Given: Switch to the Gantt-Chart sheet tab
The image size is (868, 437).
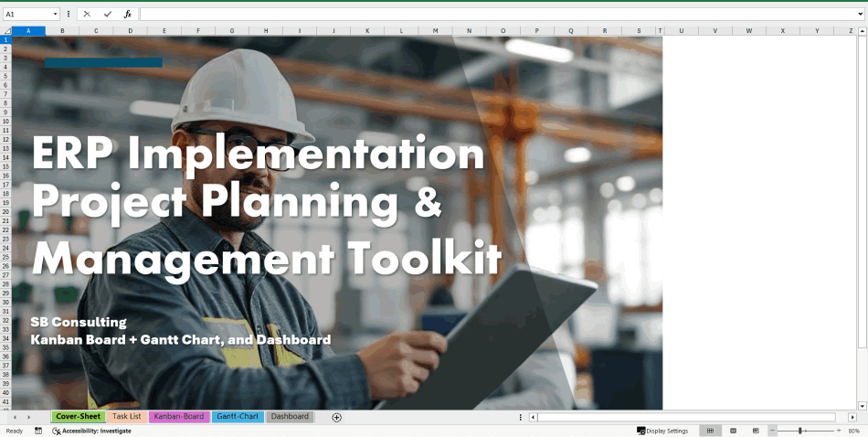Looking at the screenshot, I should click(238, 417).
